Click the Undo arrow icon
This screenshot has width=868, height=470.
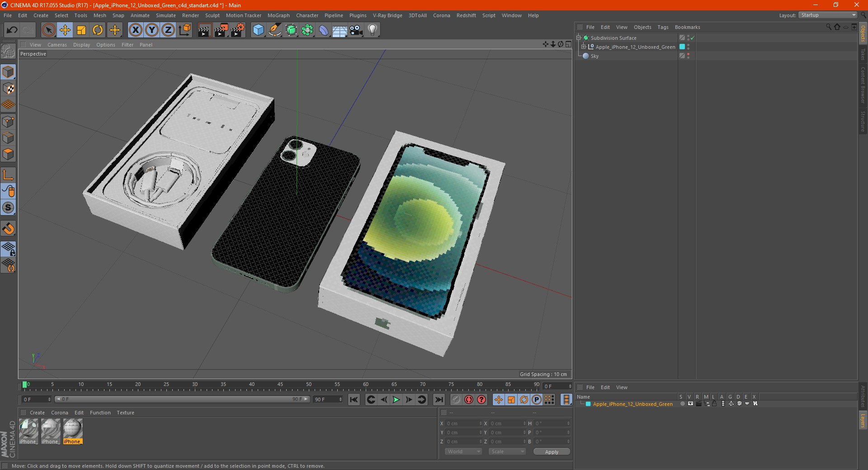coord(12,30)
